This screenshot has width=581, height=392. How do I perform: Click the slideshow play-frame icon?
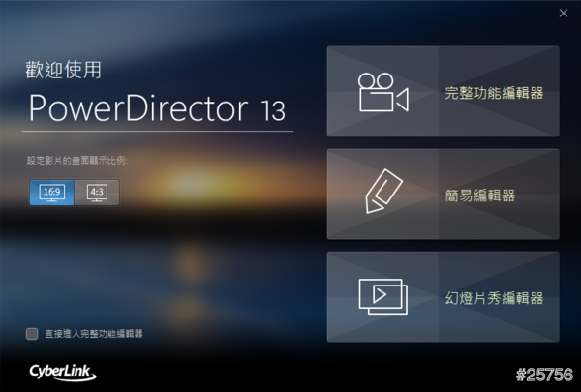(383, 297)
